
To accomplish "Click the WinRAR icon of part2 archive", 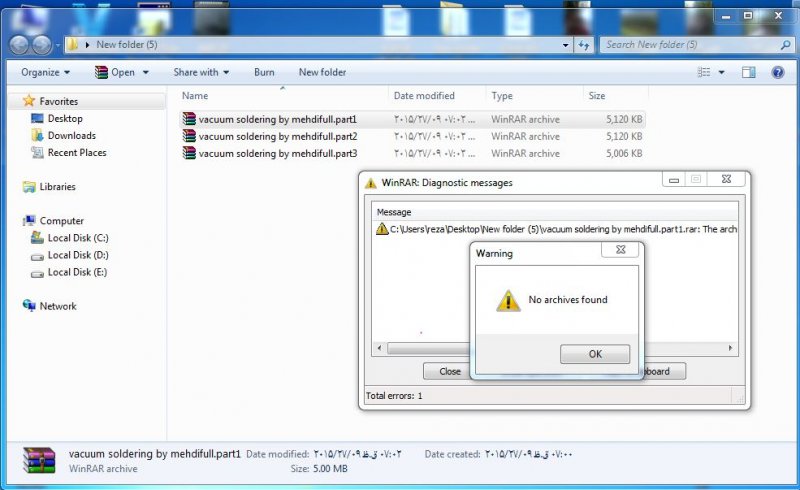I will click(189, 136).
